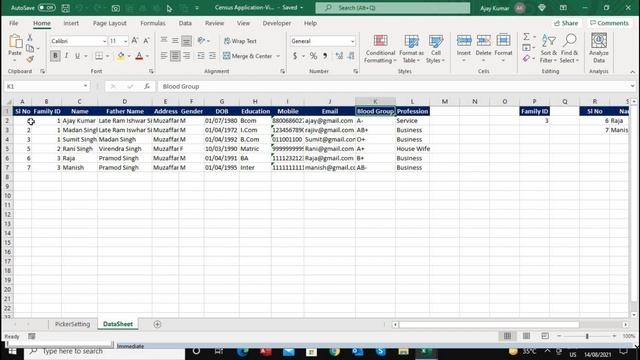Open Merge & Center dropdown arrow
Viewport: 640px width, 360px height.
(278, 56)
